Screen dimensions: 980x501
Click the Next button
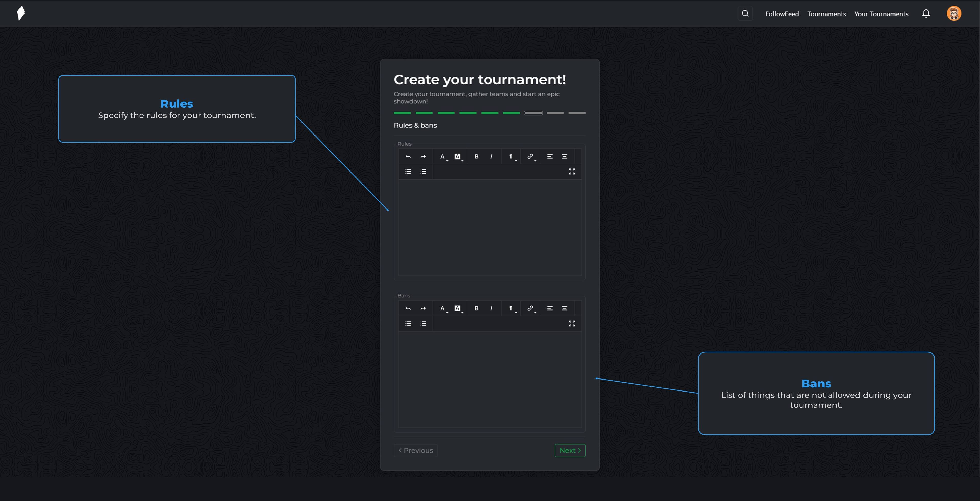(x=570, y=450)
